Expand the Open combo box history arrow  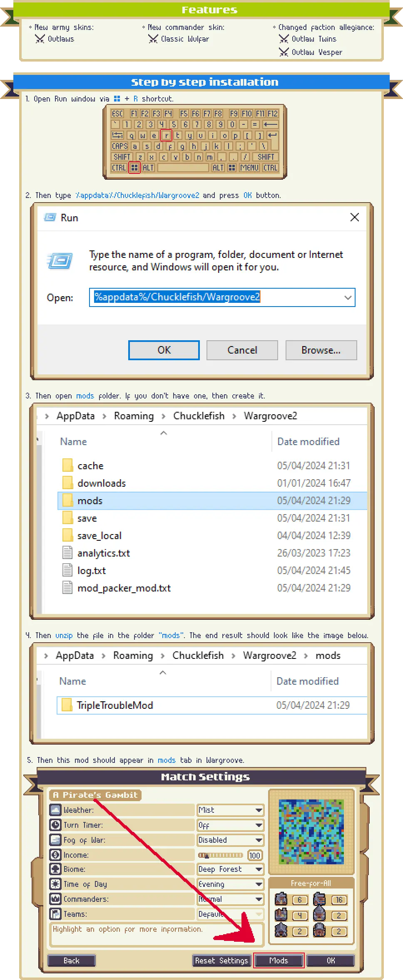[x=348, y=297]
